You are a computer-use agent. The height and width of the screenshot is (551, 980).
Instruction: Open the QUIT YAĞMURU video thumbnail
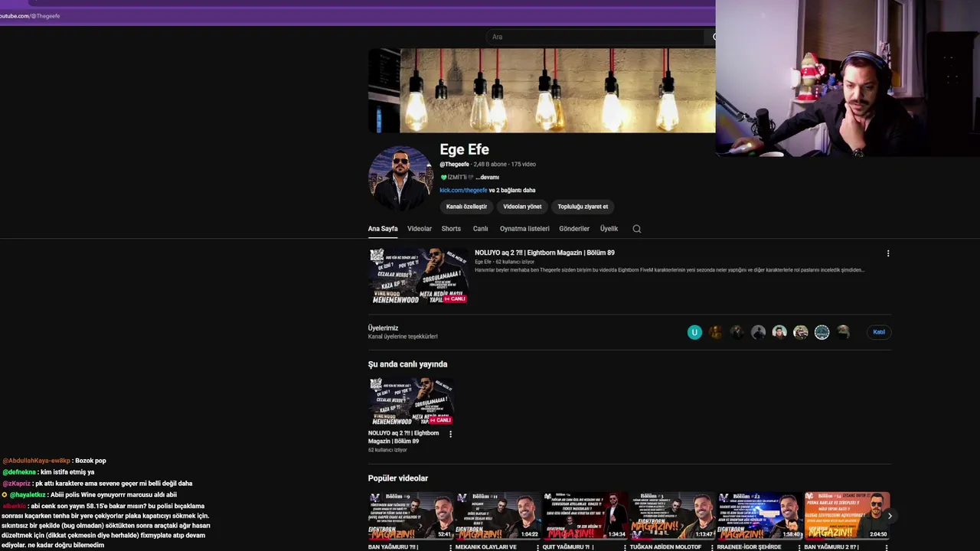(585, 516)
